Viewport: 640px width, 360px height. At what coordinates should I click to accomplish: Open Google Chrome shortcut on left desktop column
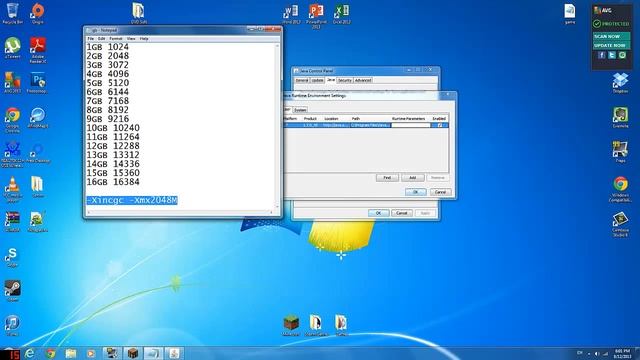point(13,120)
